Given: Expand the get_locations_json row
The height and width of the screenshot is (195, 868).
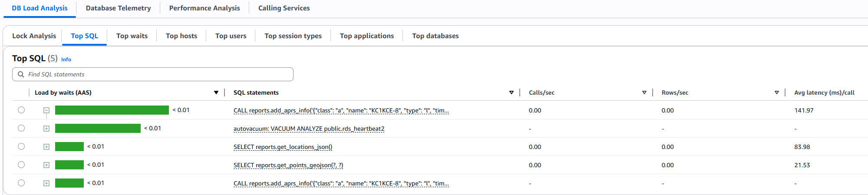Looking at the screenshot, I should coord(46,147).
